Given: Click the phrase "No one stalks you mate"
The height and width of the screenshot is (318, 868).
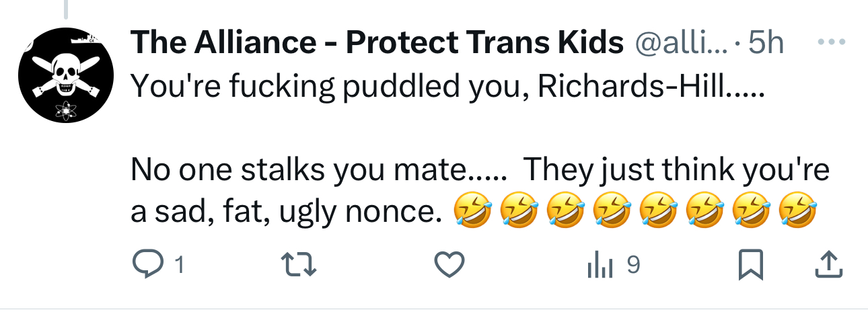Looking at the screenshot, I should pyautogui.click(x=301, y=169).
